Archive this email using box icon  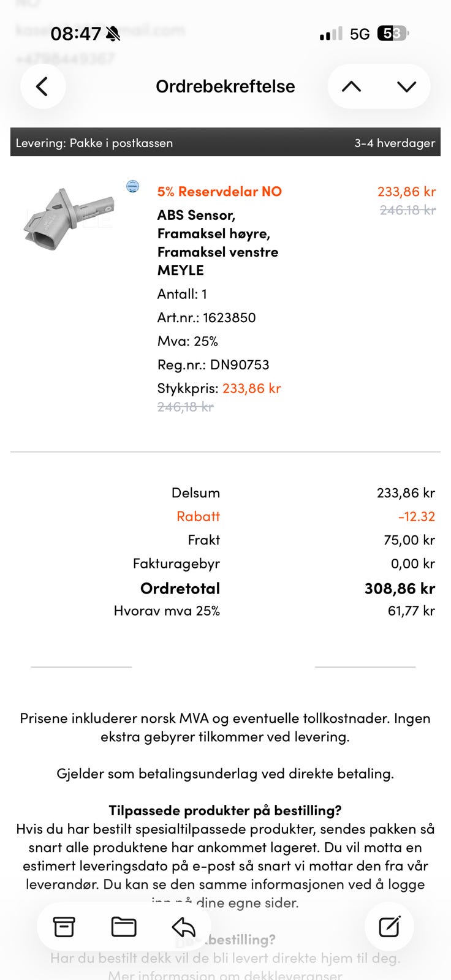(x=64, y=927)
